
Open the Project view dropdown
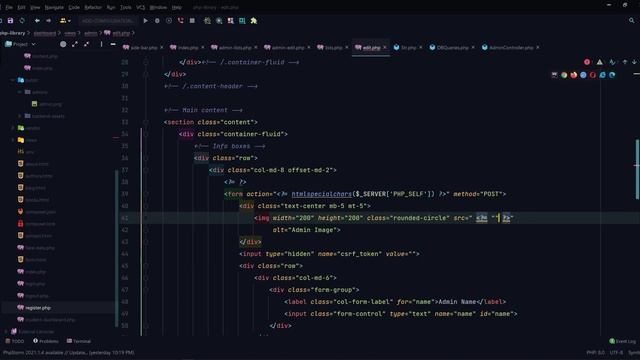coord(20,44)
